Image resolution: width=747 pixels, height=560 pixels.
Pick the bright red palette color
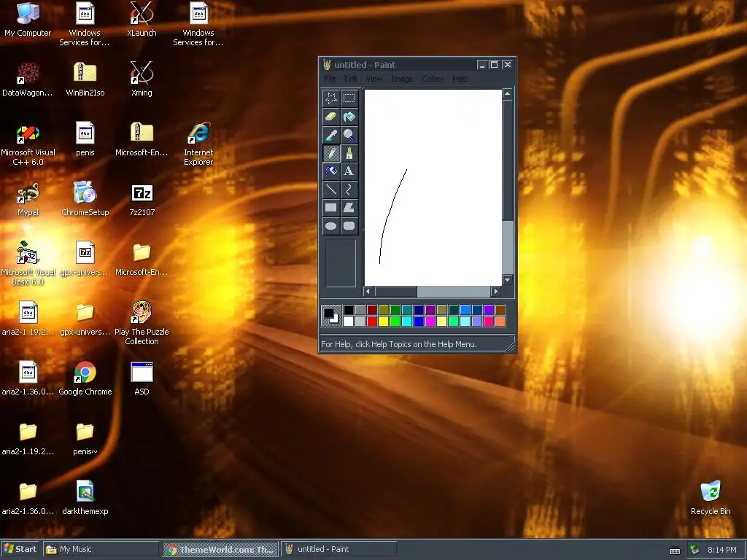click(x=372, y=322)
